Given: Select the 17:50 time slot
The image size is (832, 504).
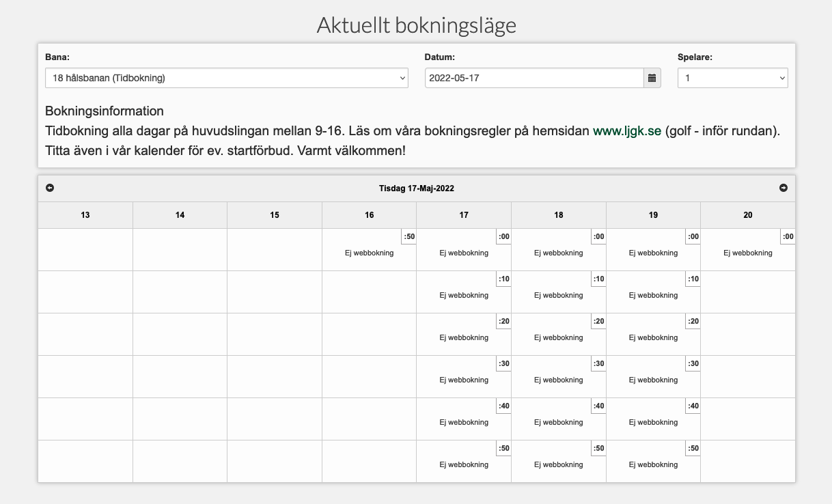Looking at the screenshot, I should tap(464, 462).
